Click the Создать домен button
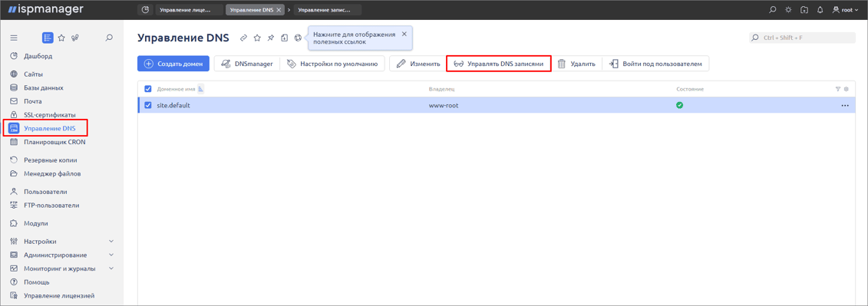Image resolution: width=868 pixels, height=306 pixels. tap(173, 64)
